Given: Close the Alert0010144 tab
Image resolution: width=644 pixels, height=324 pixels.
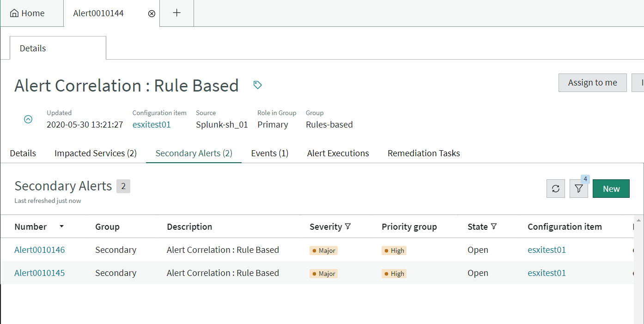Looking at the screenshot, I should pyautogui.click(x=152, y=13).
